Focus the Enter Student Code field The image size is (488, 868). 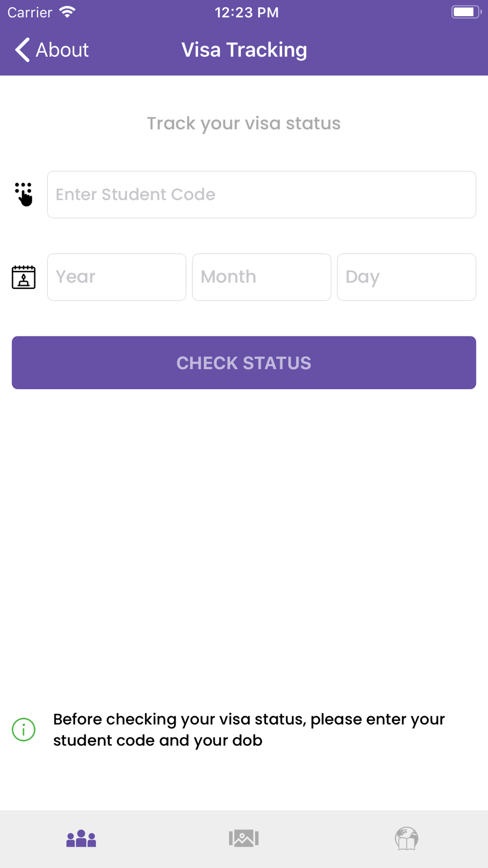pyautogui.click(x=262, y=194)
